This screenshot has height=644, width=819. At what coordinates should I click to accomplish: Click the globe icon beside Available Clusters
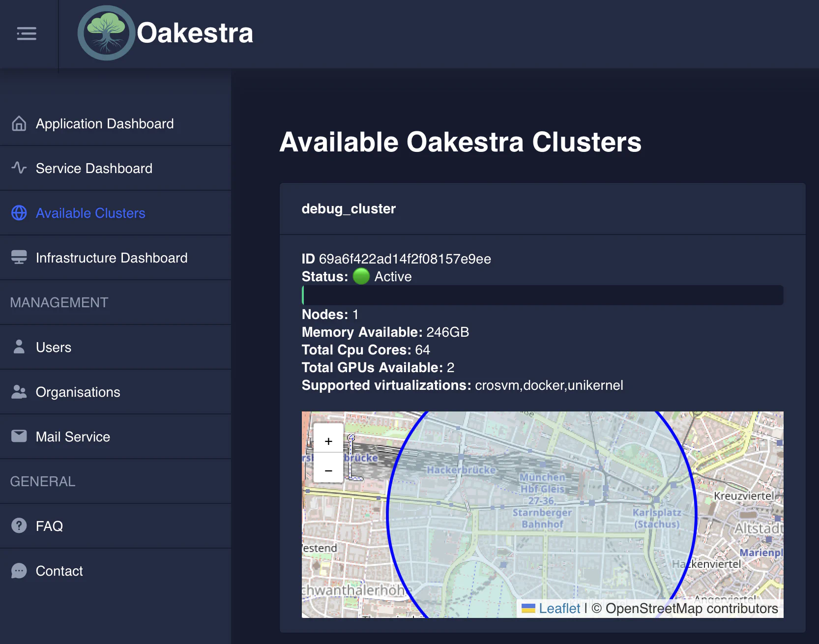[19, 213]
